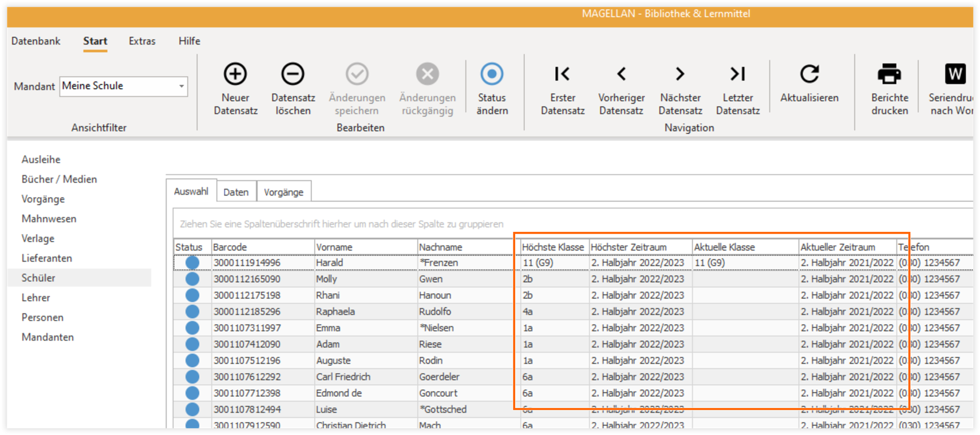Switch to the Daten tab

tap(236, 192)
